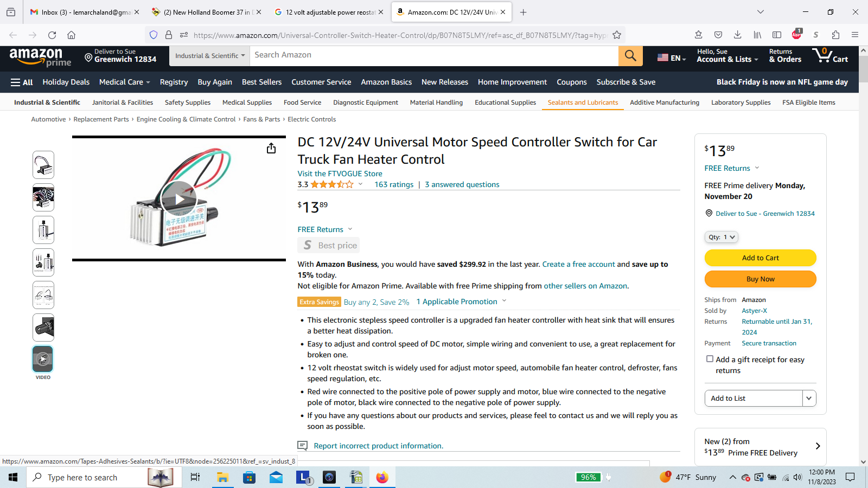
Task: Play the product video
Action: 178,198
